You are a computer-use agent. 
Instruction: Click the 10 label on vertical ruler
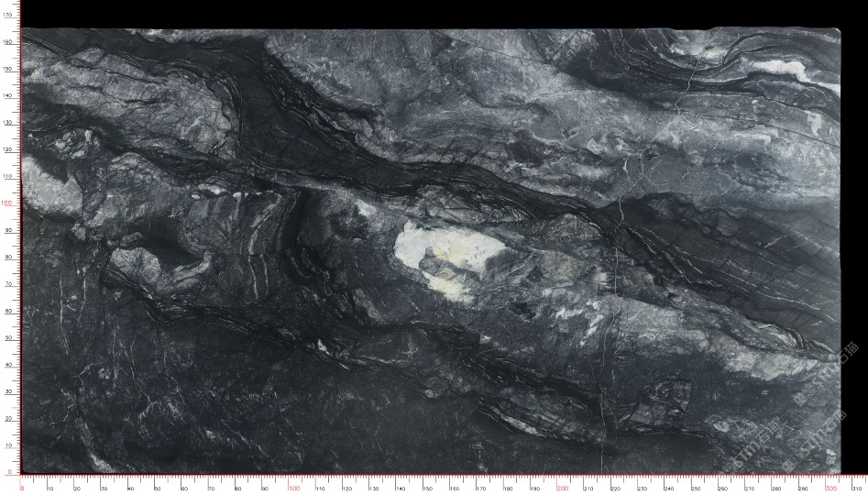(7, 446)
